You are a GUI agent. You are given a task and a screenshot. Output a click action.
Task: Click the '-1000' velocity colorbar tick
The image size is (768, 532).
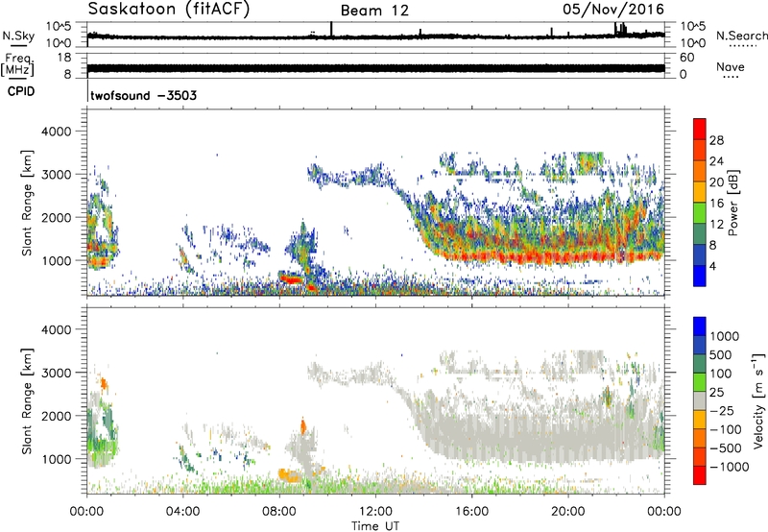[x=730, y=467]
